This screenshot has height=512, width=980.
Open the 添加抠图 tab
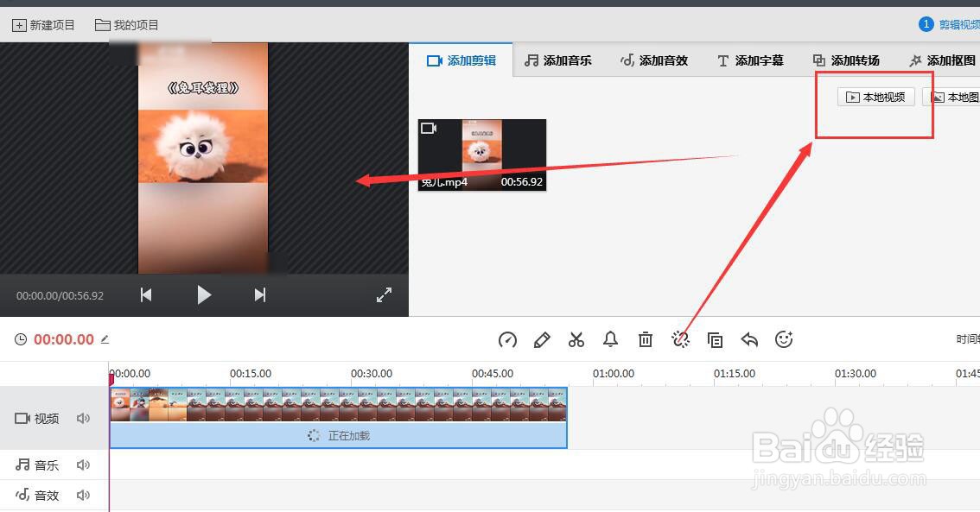click(943, 60)
